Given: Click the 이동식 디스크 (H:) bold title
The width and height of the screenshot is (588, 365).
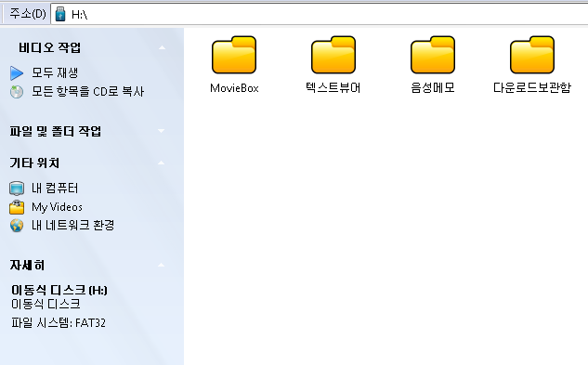Looking at the screenshot, I should tap(59, 290).
